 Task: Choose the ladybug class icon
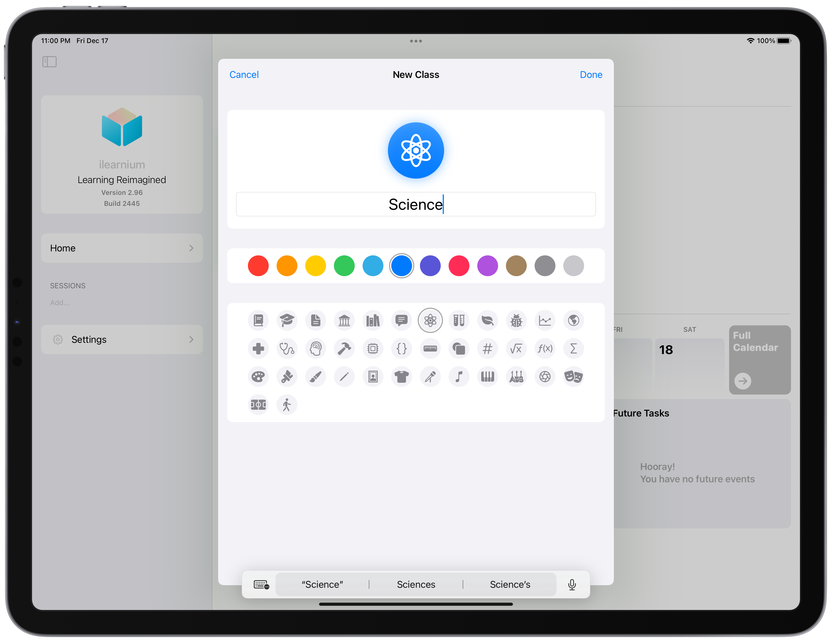pyautogui.click(x=516, y=321)
